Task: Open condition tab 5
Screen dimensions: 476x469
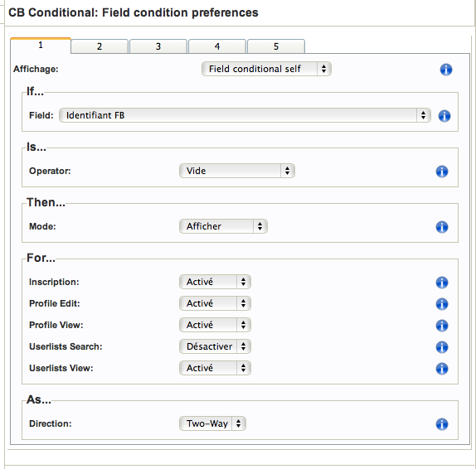Action: pyautogui.click(x=276, y=46)
